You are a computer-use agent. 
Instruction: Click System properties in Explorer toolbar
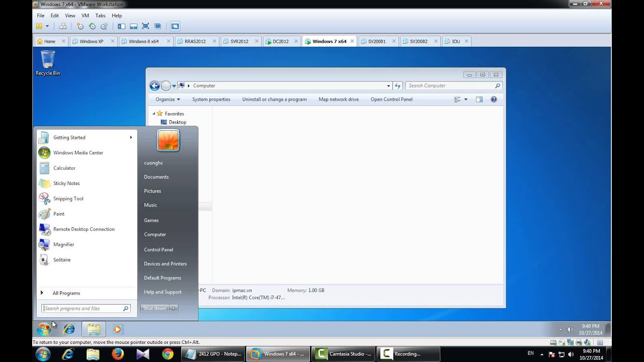pyautogui.click(x=211, y=99)
